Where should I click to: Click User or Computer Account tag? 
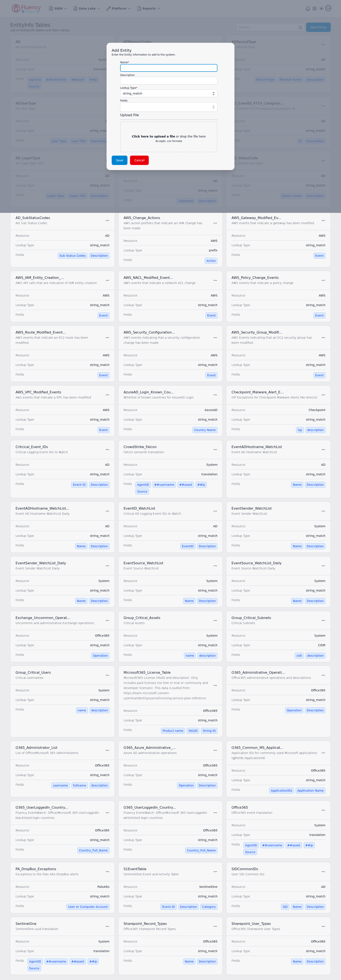(88, 907)
